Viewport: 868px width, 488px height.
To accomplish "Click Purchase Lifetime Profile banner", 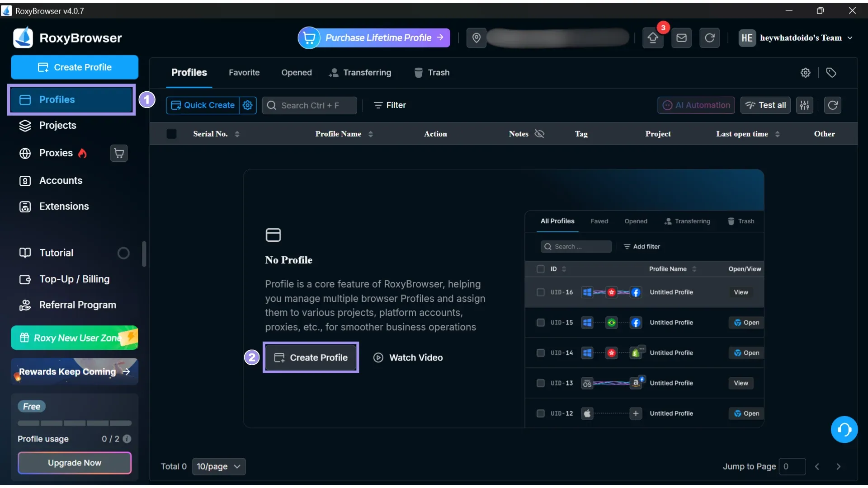I will coord(374,38).
